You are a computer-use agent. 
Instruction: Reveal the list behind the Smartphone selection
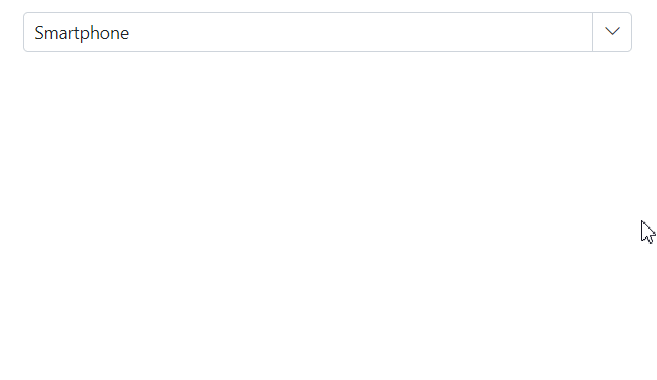612,32
